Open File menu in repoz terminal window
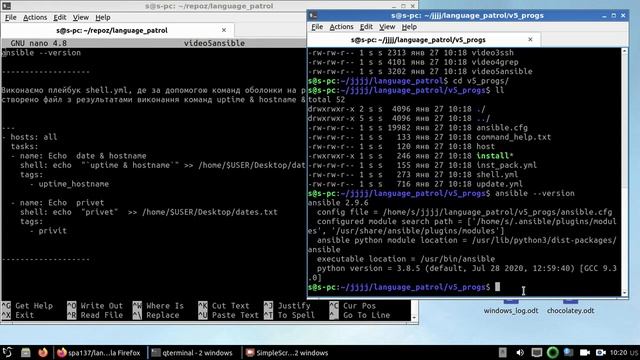 click(11, 18)
